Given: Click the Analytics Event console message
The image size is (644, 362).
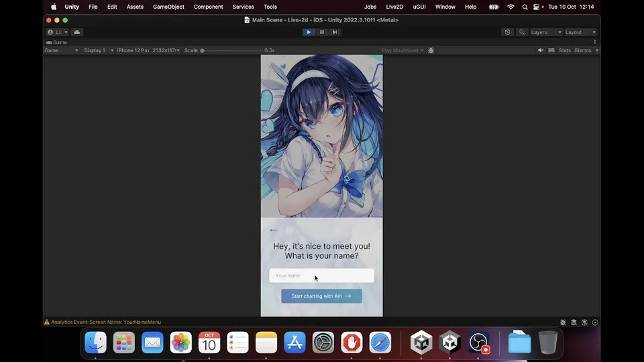Looking at the screenshot, I should point(106,322).
